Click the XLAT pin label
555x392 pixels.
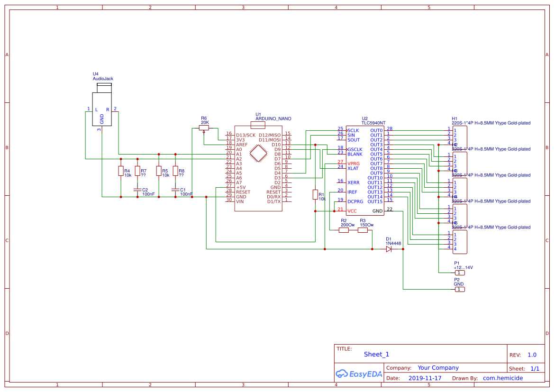[353, 168]
